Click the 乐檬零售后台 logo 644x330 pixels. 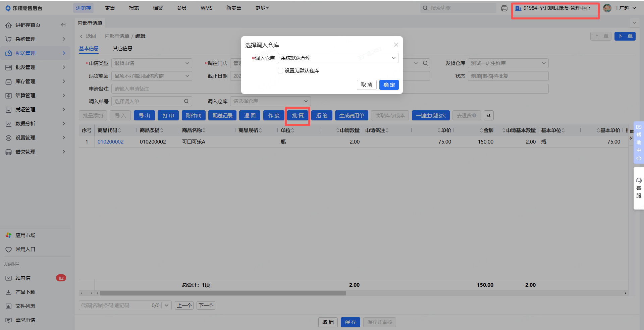point(24,8)
